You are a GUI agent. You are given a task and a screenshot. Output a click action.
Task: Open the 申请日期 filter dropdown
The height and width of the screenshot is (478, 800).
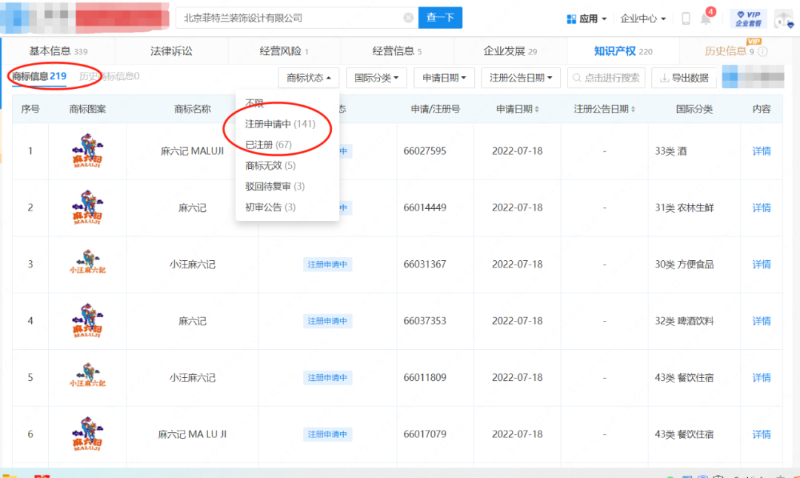pos(444,78)
